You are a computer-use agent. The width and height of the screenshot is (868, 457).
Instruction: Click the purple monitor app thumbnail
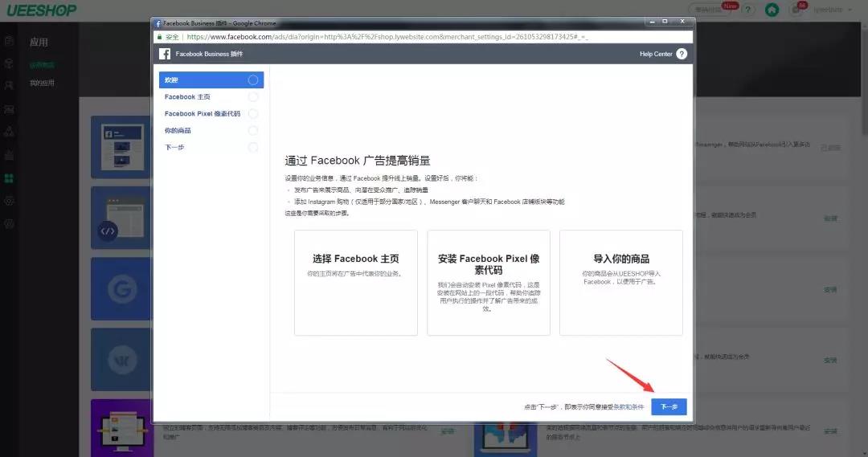click(x=122, y=427)
